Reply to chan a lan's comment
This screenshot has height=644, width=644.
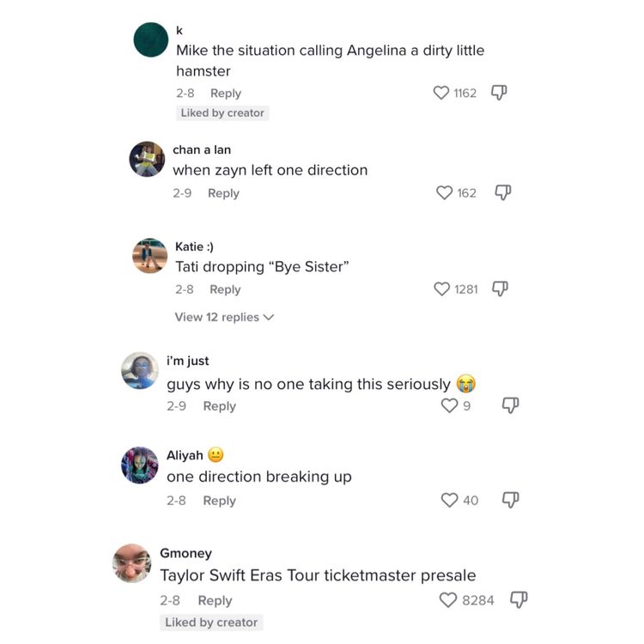point(223,193)
